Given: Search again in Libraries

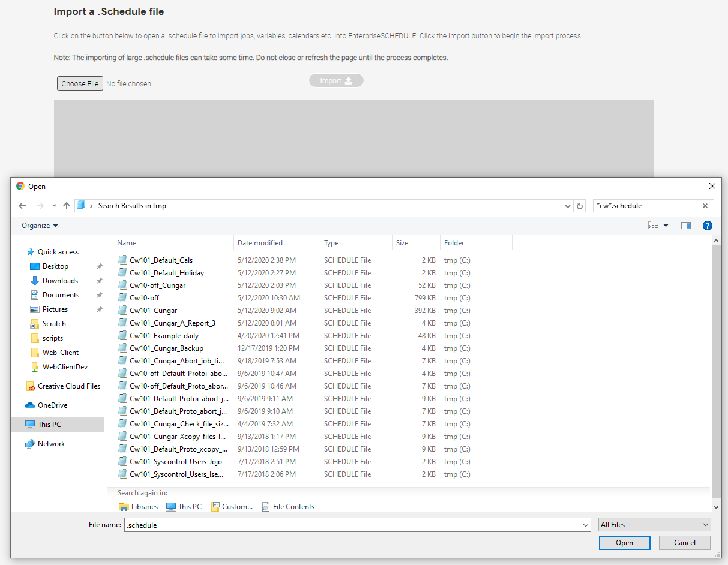Looking at the screenshot, I should pyautogui.click(x=138, y=507).
